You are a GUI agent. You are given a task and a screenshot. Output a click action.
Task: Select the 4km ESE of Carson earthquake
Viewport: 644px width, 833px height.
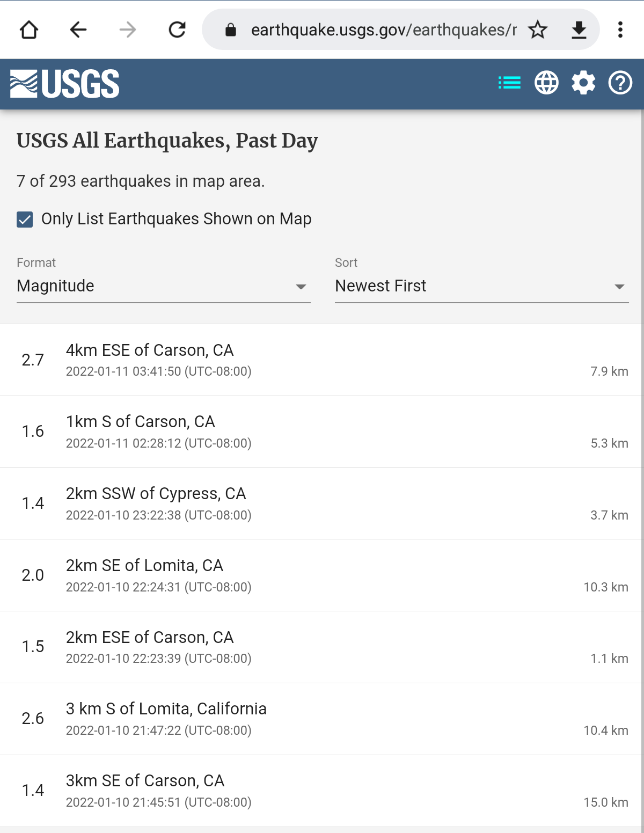tap(322, 360)
